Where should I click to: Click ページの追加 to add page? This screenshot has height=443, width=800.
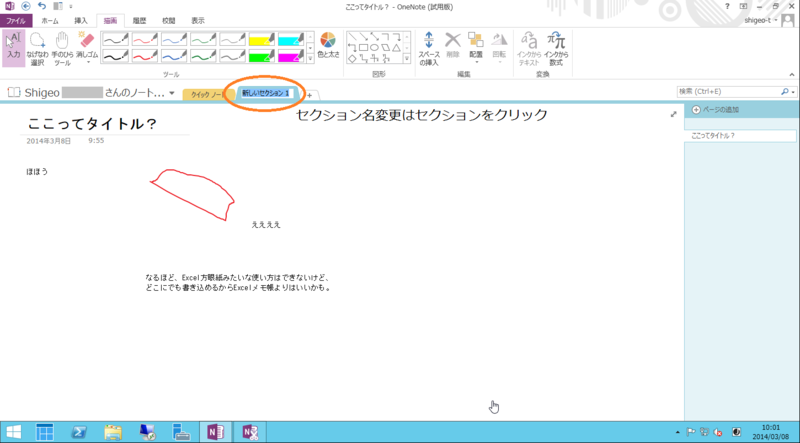coord(715,110)
